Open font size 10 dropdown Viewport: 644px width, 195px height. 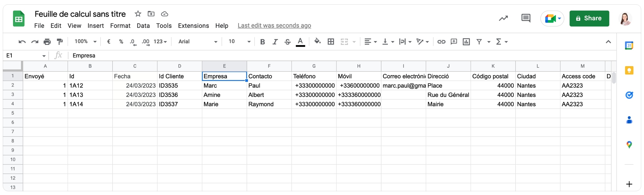tap(239, 41)
